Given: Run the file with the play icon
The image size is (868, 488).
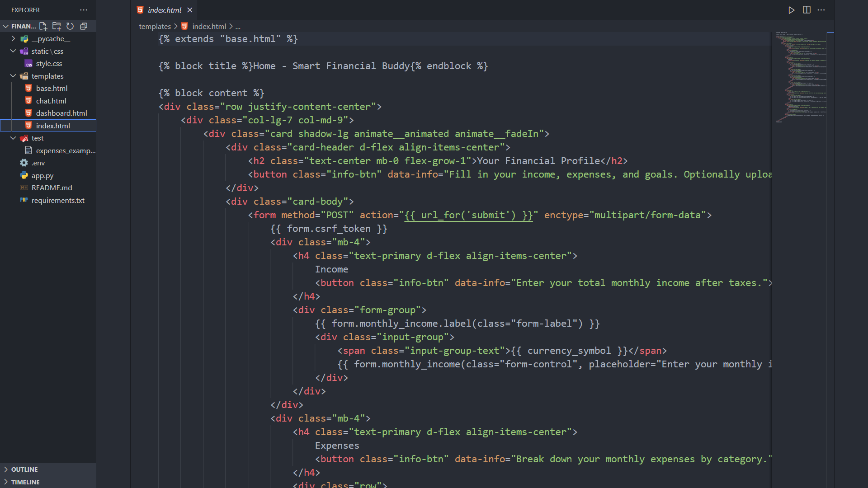Looking at the screenshot, I should pos(791,10).
